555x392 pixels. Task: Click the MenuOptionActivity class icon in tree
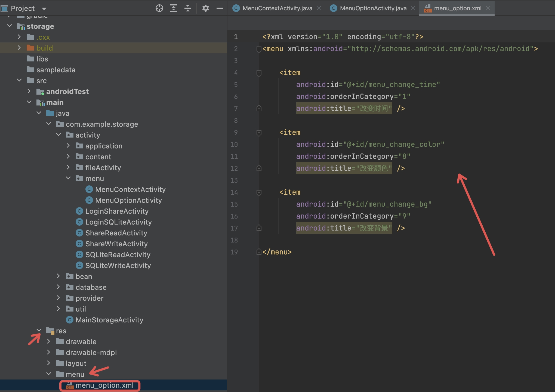pyautogui.click(x=89, y=200)
